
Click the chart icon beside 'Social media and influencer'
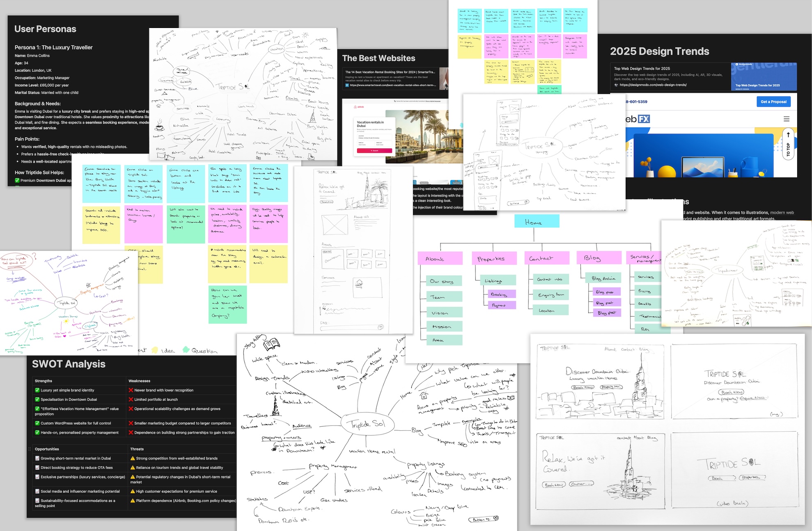[37, 491]
